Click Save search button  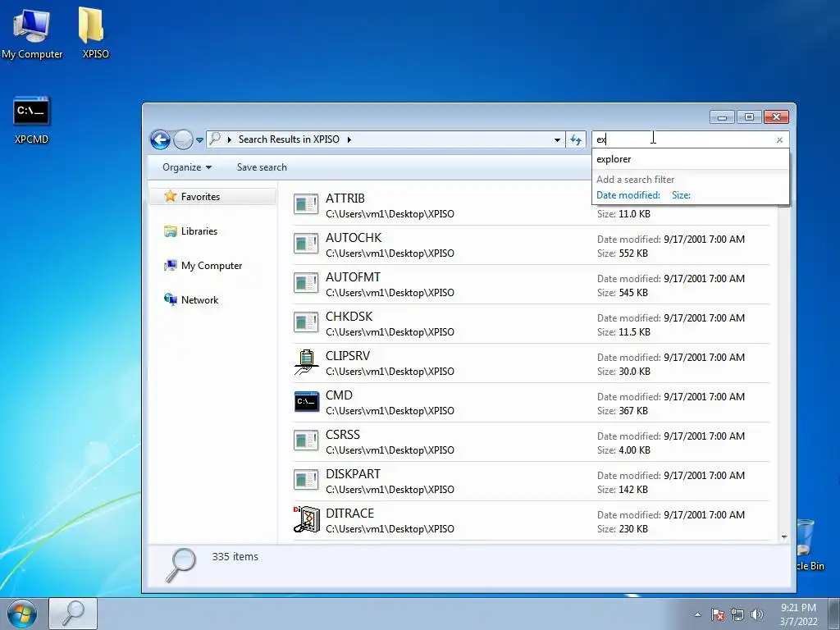[x=262, y=167]
